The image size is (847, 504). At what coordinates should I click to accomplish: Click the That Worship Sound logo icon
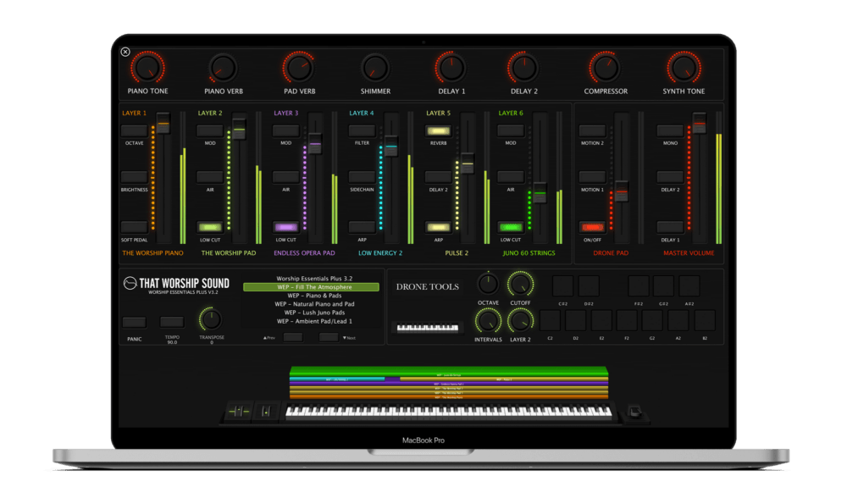(129, 283)
